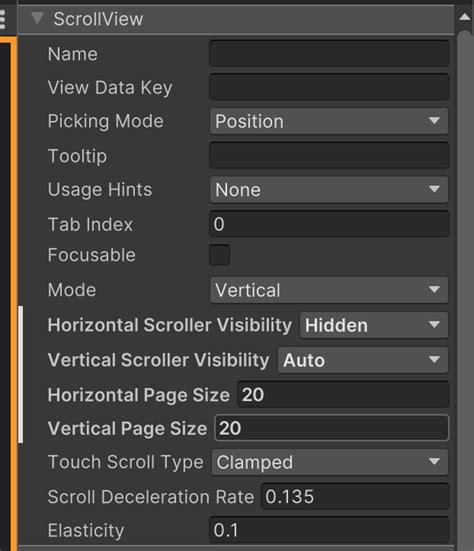Click the Horizontal Page Size field
Screen dimensions: 474x551
coord(343,394)
